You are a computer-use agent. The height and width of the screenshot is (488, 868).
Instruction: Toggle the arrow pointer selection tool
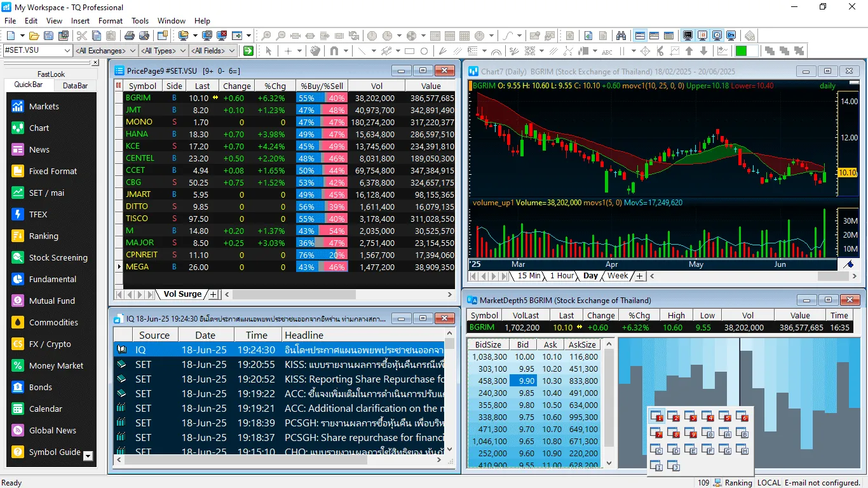pos(268,51)
